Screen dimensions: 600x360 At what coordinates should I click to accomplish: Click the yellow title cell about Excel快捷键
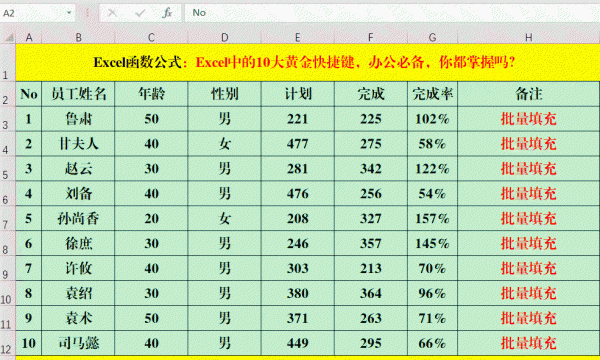[308, 62]
